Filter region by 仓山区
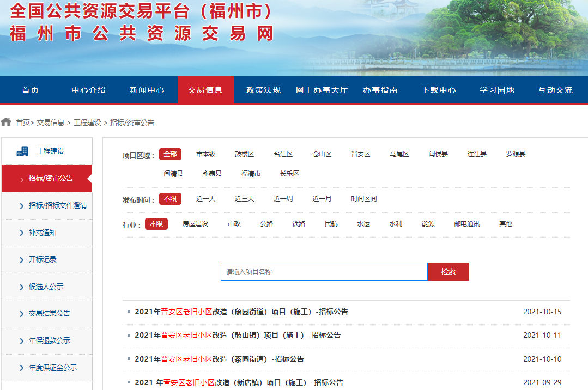 point(322,154)
